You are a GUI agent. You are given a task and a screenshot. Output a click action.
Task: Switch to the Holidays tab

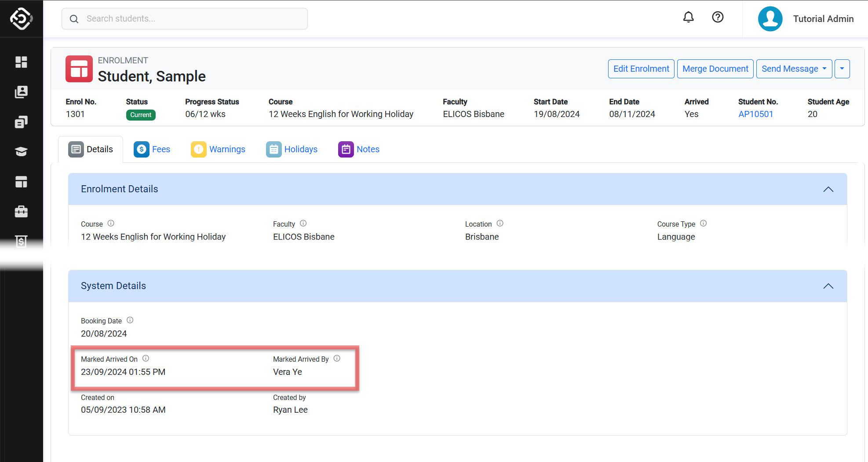[292, 150]
